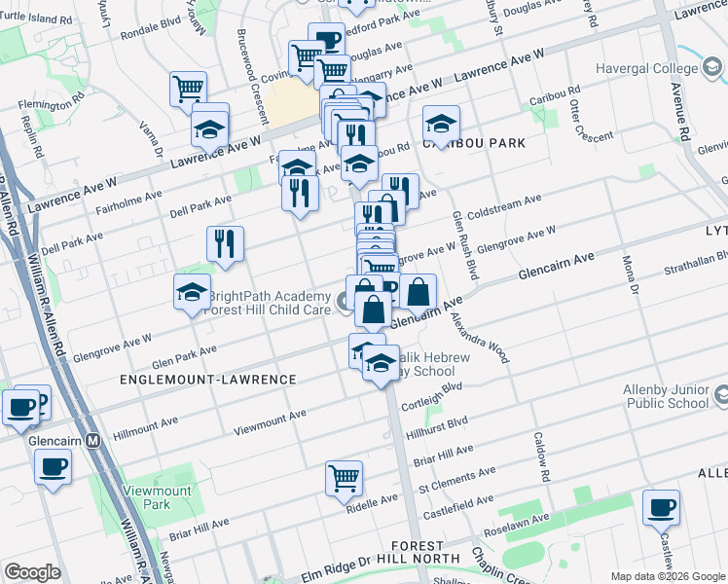Select the cafe marker below Glencairn station
The width and height of the screenshot is (728, 584).
pos(53,467)
